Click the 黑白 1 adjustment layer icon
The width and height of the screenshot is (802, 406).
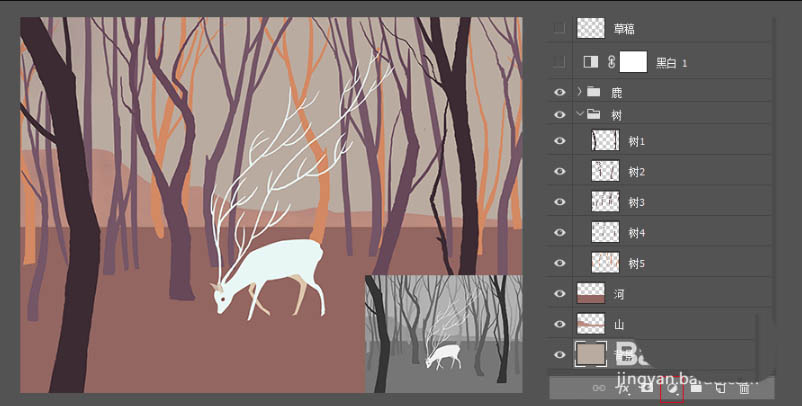click(591, 62)
